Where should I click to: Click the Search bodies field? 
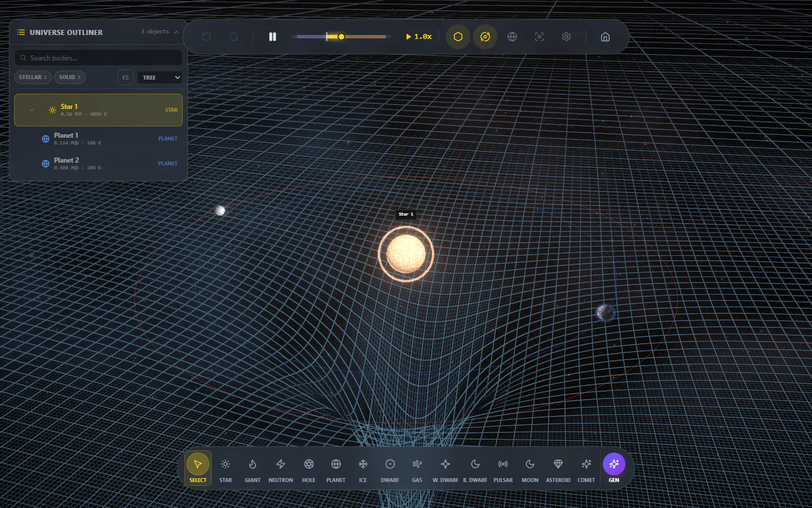click(99, 58)
